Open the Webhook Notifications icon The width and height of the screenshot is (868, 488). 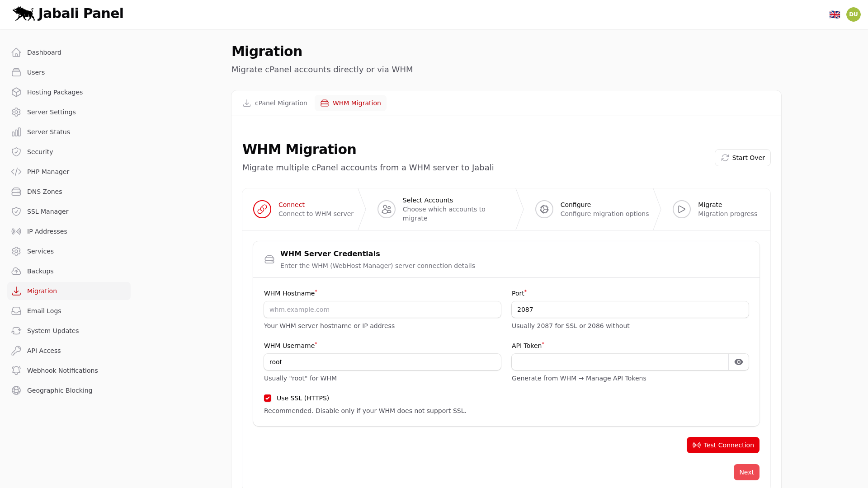(x=16, y=370)
